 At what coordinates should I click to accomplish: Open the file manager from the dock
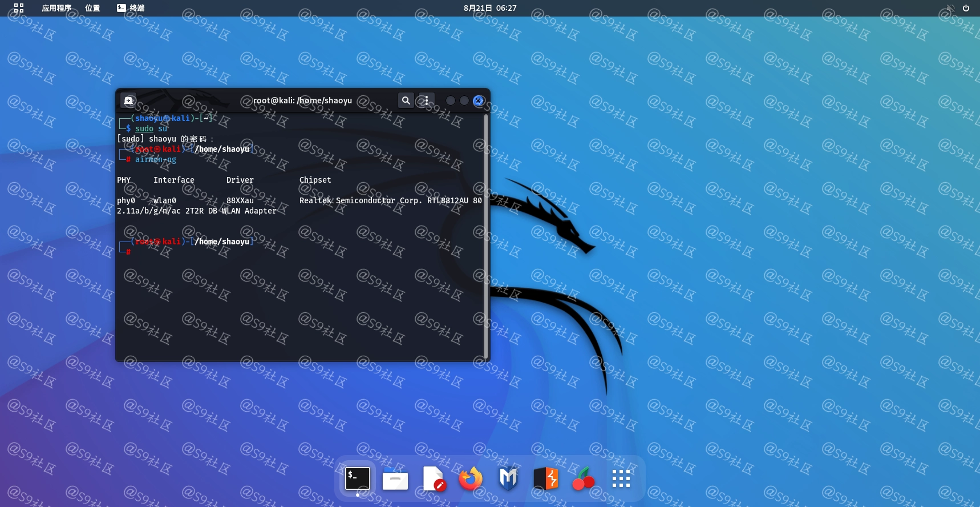tap(395, 480)
